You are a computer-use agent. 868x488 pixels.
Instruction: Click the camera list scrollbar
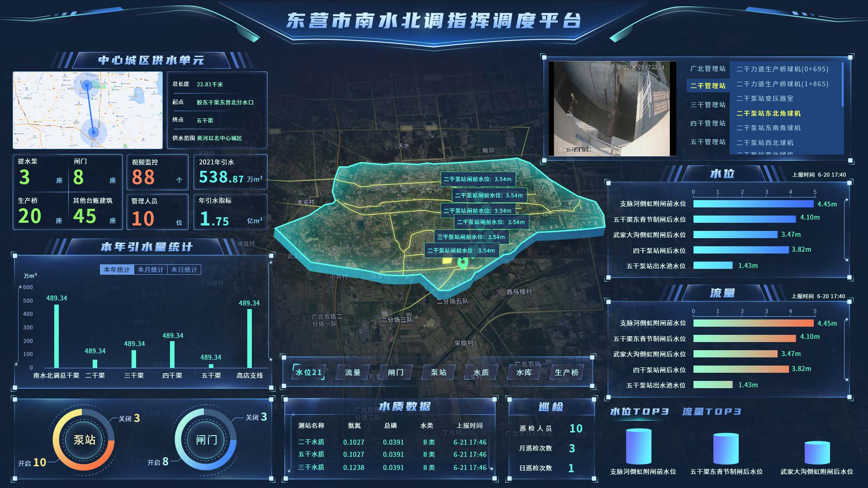pos(843,84)
